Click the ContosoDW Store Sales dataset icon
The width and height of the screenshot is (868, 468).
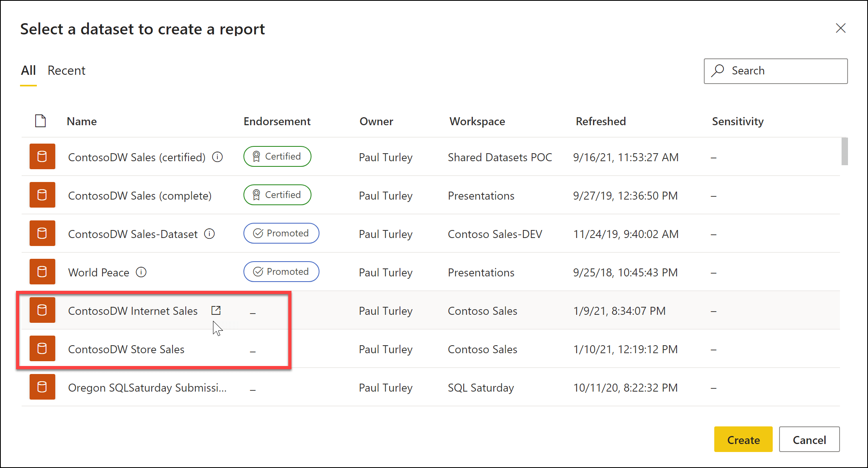coord(42,348)
